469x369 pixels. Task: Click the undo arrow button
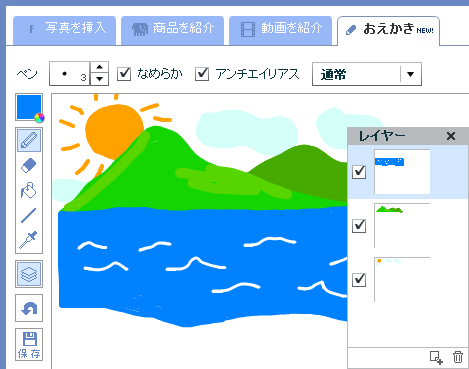(x=29, y=308)
